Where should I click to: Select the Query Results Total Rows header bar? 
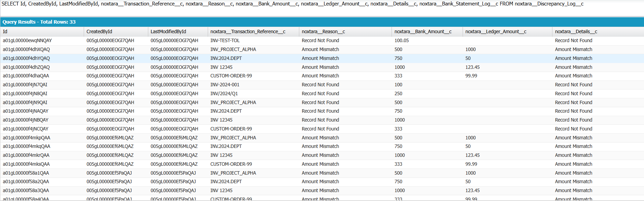tap(322, 22)
